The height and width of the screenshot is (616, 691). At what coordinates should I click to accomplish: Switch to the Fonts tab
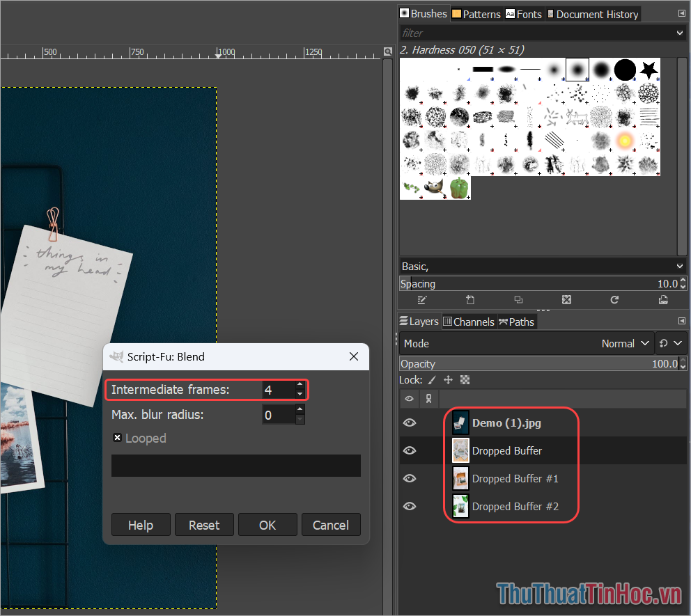click(x=524, y=14)
